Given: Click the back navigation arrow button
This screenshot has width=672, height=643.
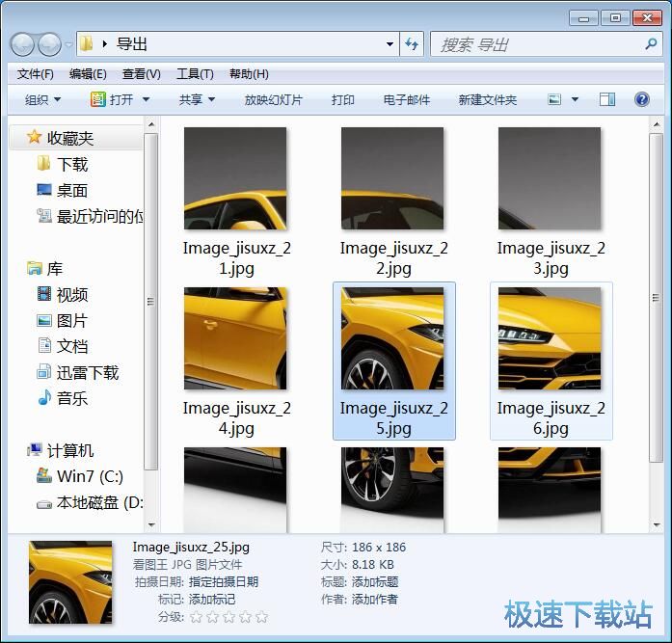Looking at the screenshot, I should point(22,44).
